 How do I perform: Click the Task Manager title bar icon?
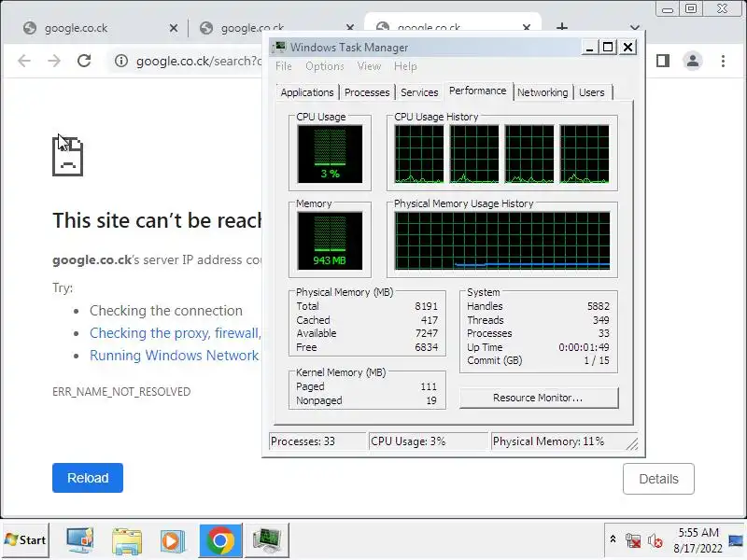(x=279, y=48)
